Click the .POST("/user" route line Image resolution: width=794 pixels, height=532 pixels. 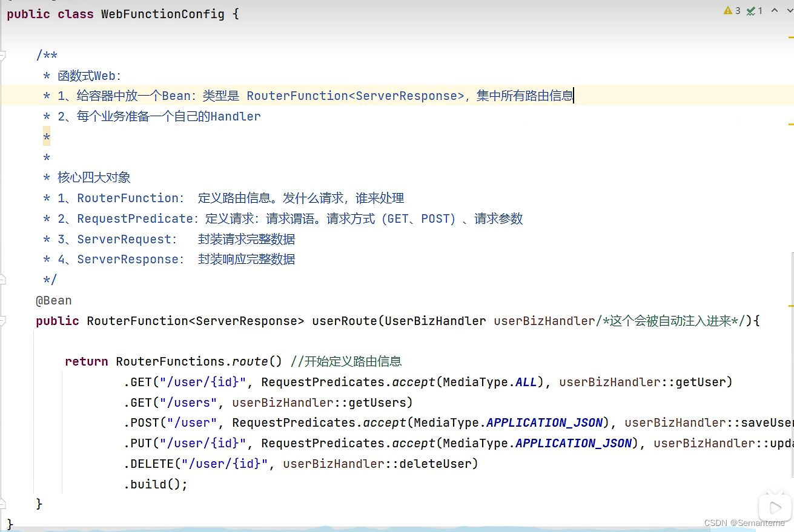coord(458,422)
